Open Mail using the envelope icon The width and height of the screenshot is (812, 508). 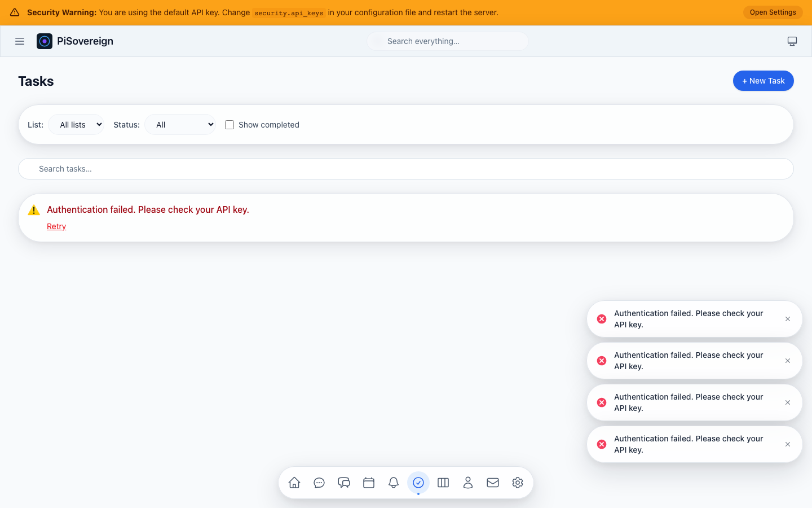(493, 483)
